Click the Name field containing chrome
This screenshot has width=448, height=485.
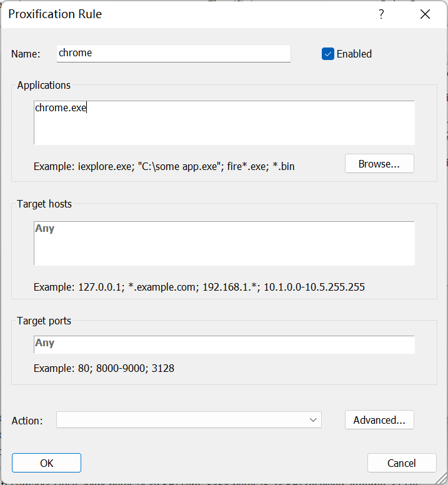[174, 53]
